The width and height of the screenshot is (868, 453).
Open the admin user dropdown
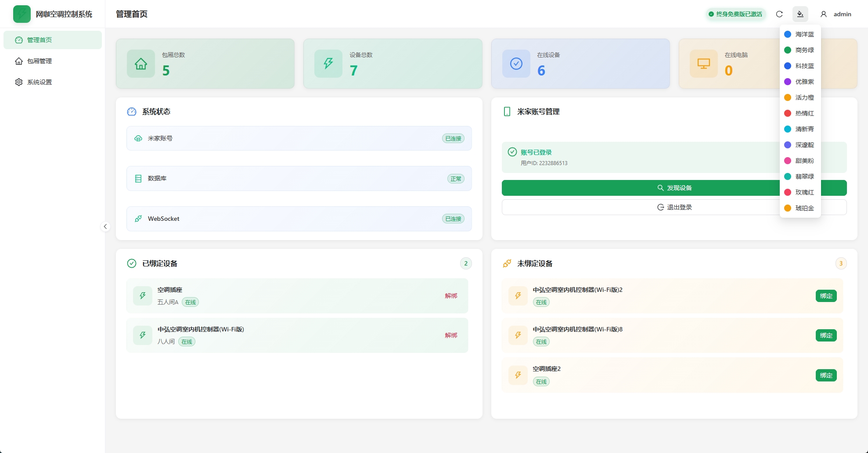coord(836,14)
